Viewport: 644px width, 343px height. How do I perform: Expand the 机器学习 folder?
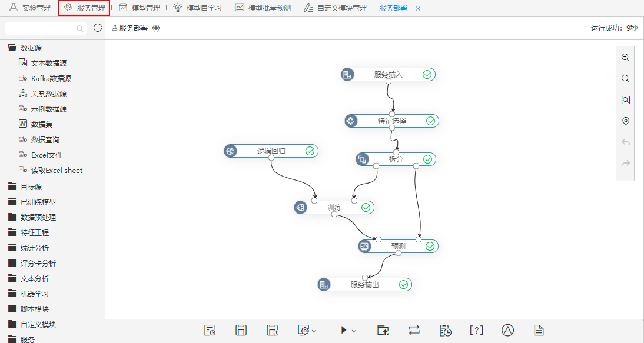pyautogui.click(x=29, y=294)
